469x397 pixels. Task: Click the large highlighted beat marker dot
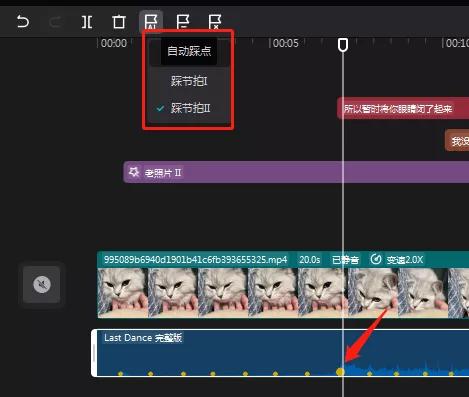[x=340, y=371]
